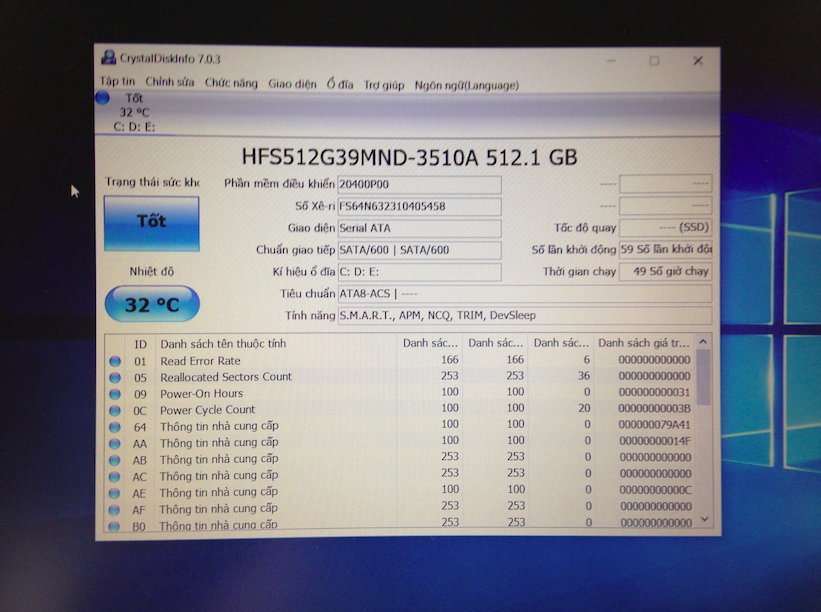This screenshot has height=612, width=821.
Task: Click the features field S.M.A.R.T., APM, NCQ
Action: [525, 316]
